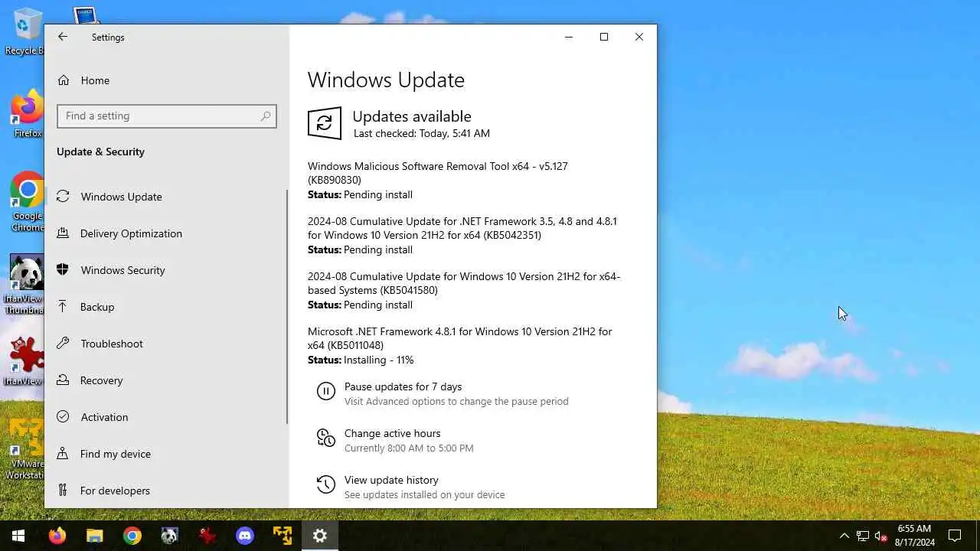
Task: Click the Update & Security heading
Action: click(x=100, y=152)
